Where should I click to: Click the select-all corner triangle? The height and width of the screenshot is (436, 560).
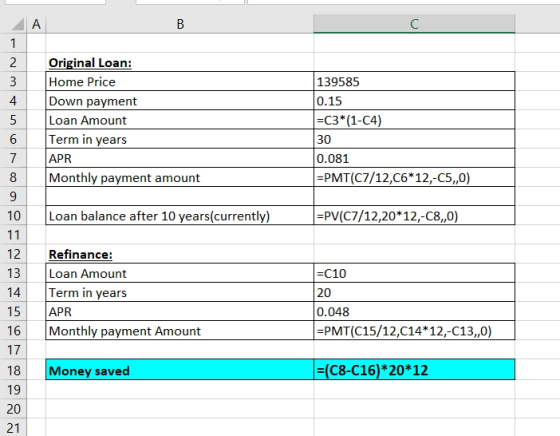pos(18,24)
